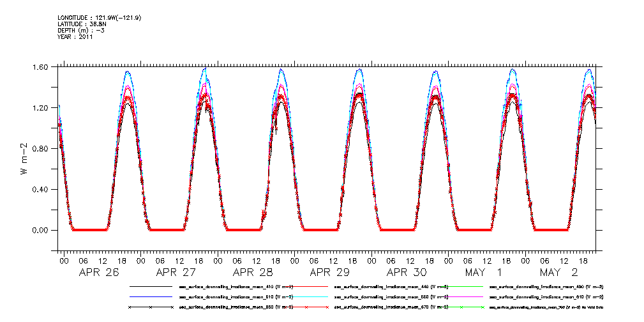Click legend text irradiance_mean_550 (W m-2)
This screenshot has width=644, height=322.
[x=391, y=296]
